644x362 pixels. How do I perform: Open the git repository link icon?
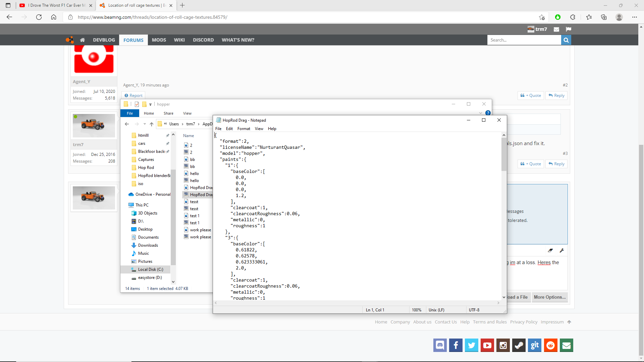coord(535,345)
